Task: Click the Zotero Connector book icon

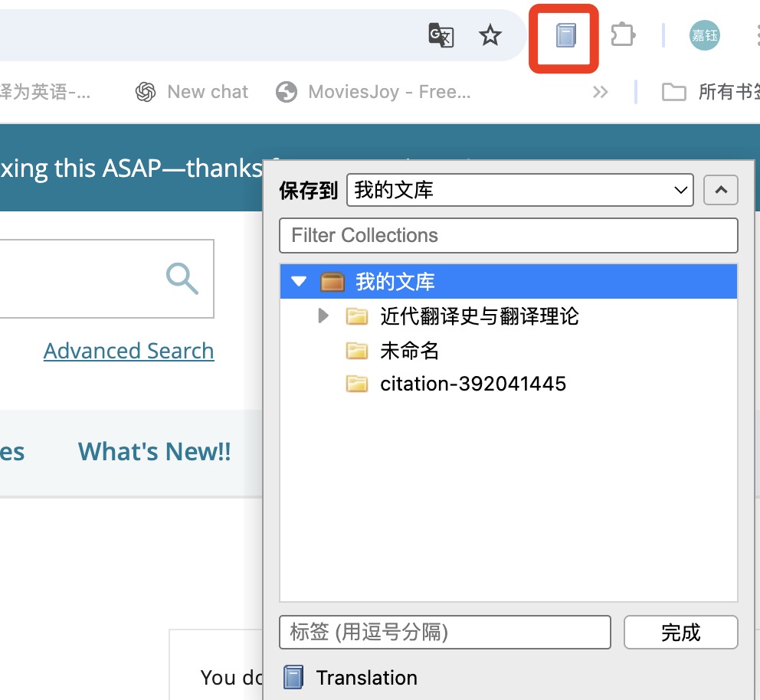Action: pyautogui.click(x=565, y=36)
